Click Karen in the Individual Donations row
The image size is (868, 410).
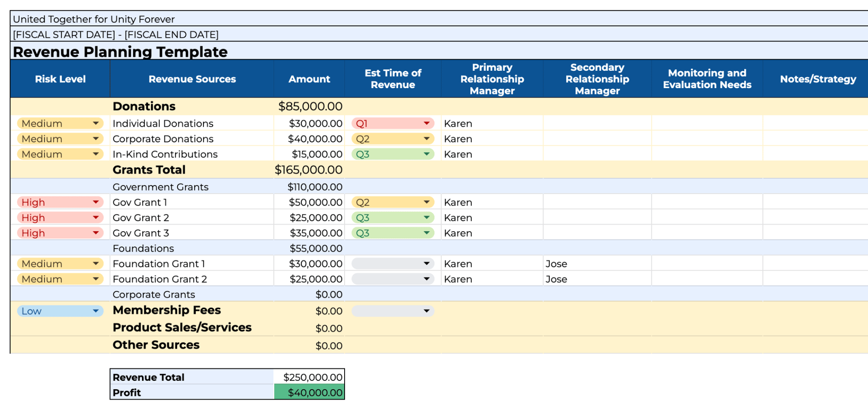point(458,124)
